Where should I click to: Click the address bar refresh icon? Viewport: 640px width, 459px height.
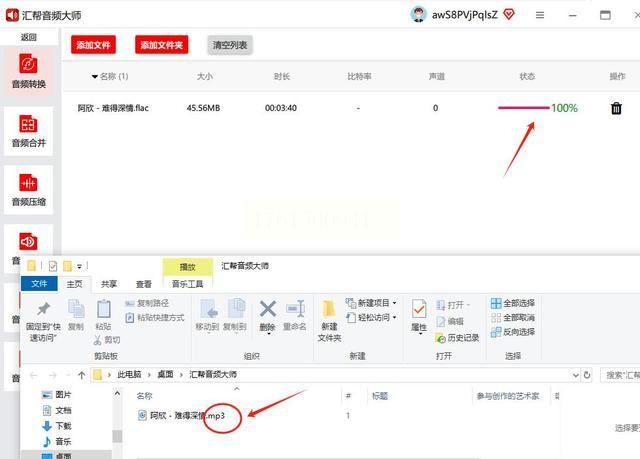(x=587, y=375)
